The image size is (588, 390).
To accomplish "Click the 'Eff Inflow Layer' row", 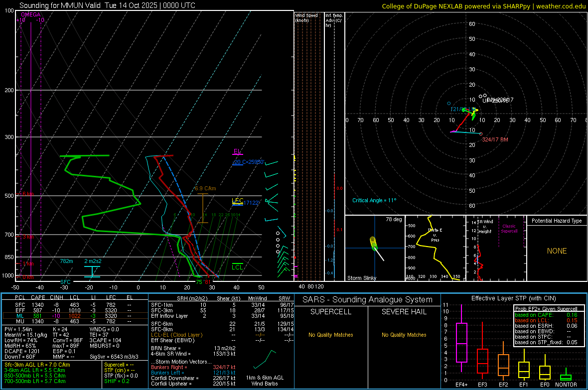I will pyautogui.click(x=222, y=316).
